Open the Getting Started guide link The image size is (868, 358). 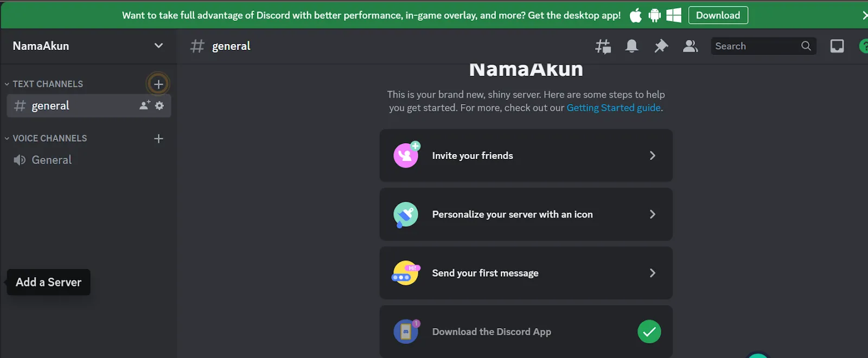613,108
